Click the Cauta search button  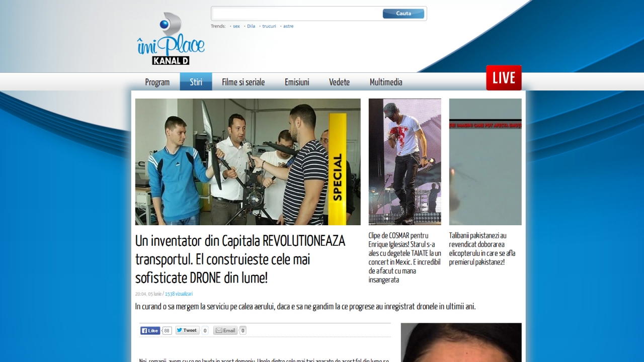[x=403, y=14]
